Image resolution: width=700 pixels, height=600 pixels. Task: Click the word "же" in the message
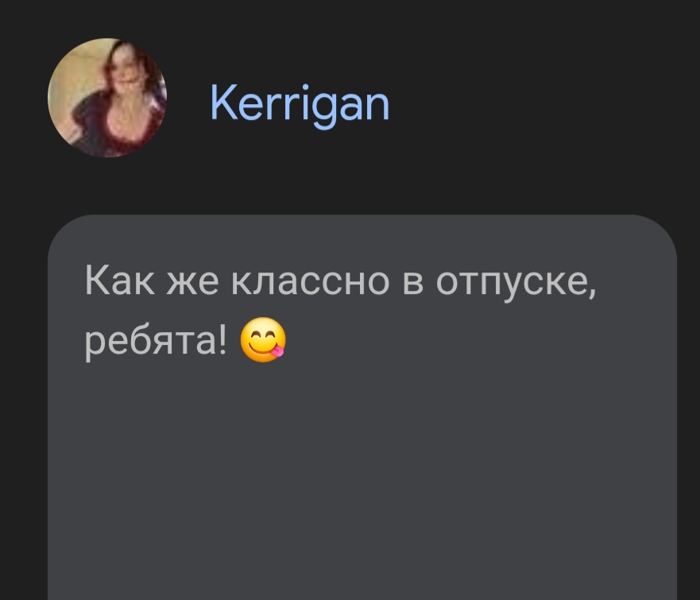193,282
